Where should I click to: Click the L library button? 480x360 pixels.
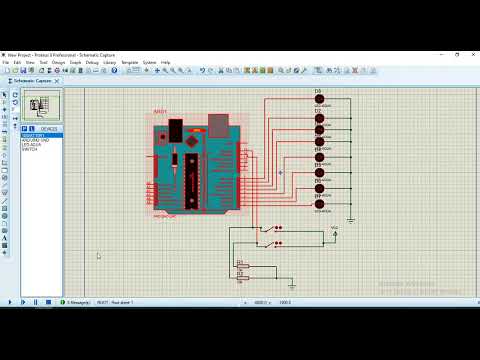coord(32,129)
